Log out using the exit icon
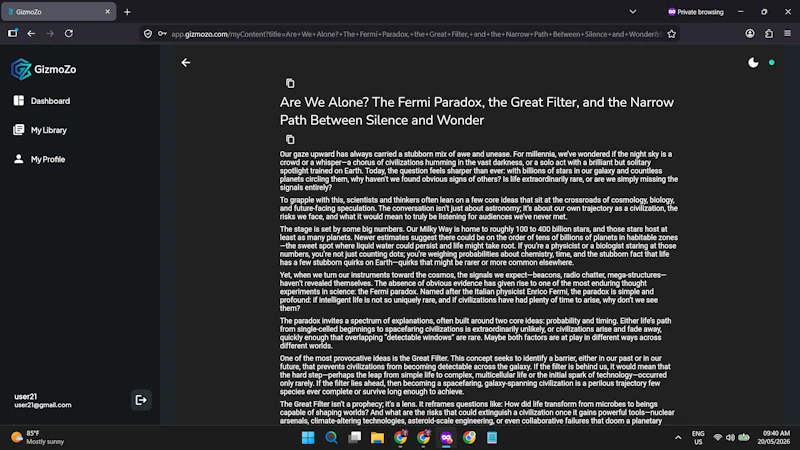 click(141, 400)
